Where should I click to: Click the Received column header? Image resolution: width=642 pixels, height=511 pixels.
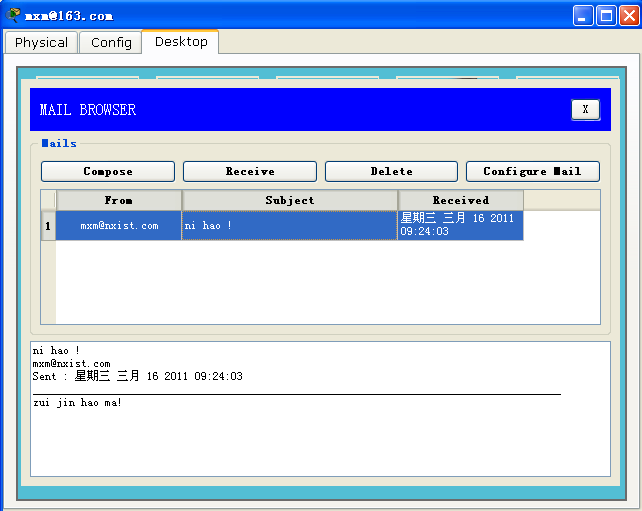461,200
